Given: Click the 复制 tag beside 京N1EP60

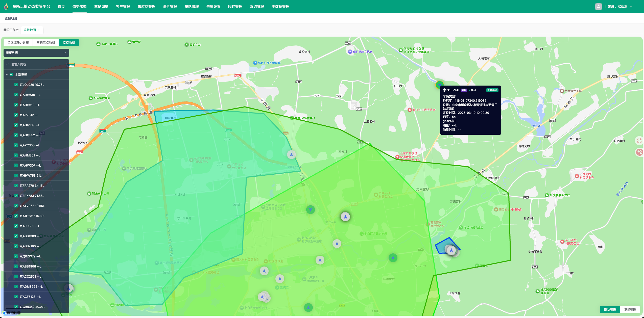Looking at the screenshot, I should tap(464, 90).
